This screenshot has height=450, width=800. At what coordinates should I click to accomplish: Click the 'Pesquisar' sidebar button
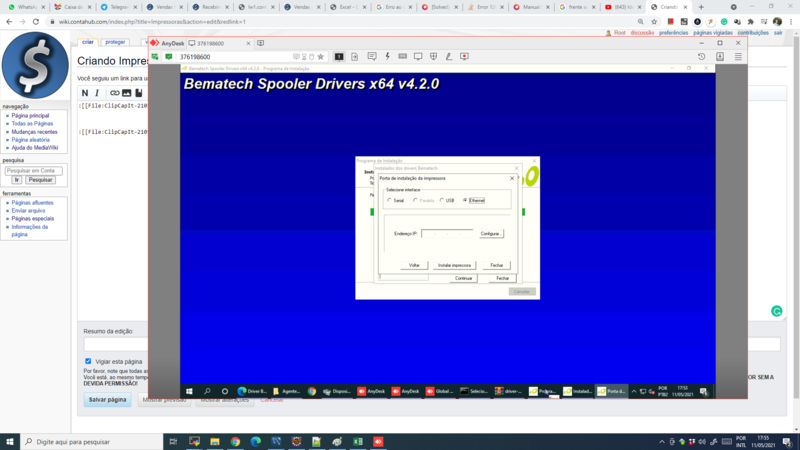(40, 180)
